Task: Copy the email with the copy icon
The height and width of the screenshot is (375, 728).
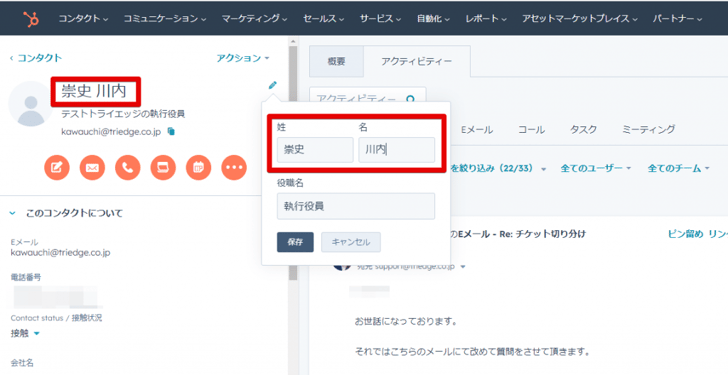Action: [171, 132]
